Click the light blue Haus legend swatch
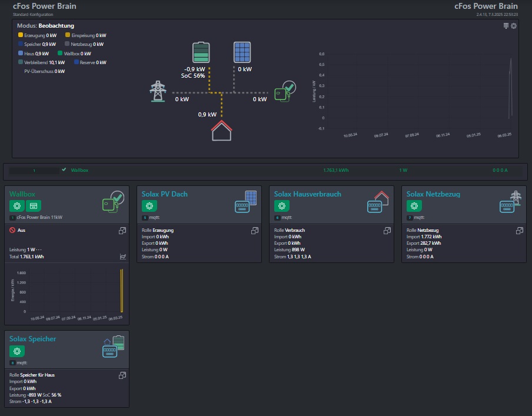Screen dimensions: 532x416 (x=21, y=53)
